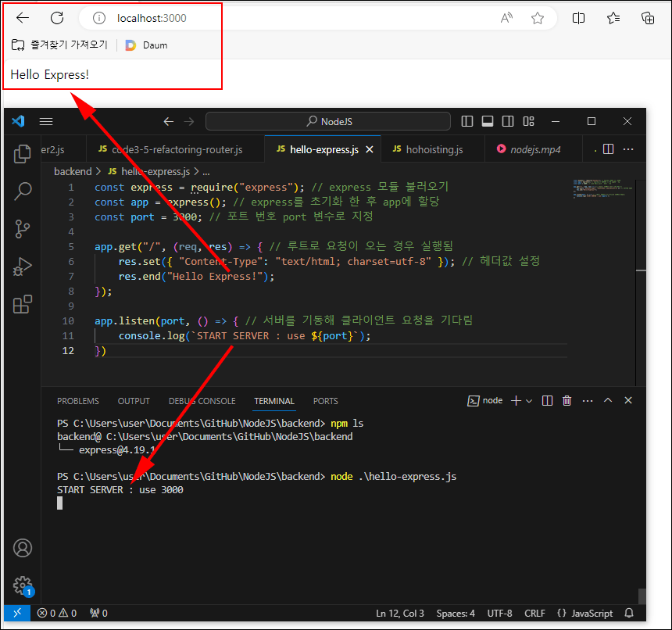
Task: Open Search view in activity bar
Action: (23, 192)
